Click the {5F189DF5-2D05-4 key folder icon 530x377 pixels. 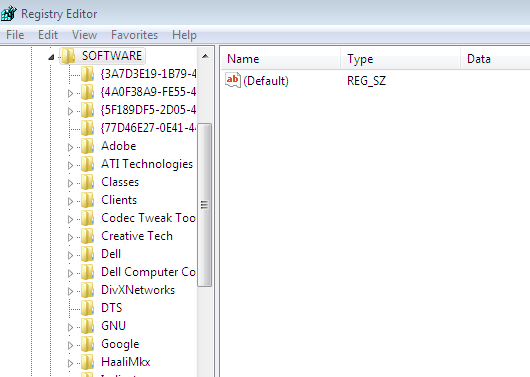tap(88, 110)
